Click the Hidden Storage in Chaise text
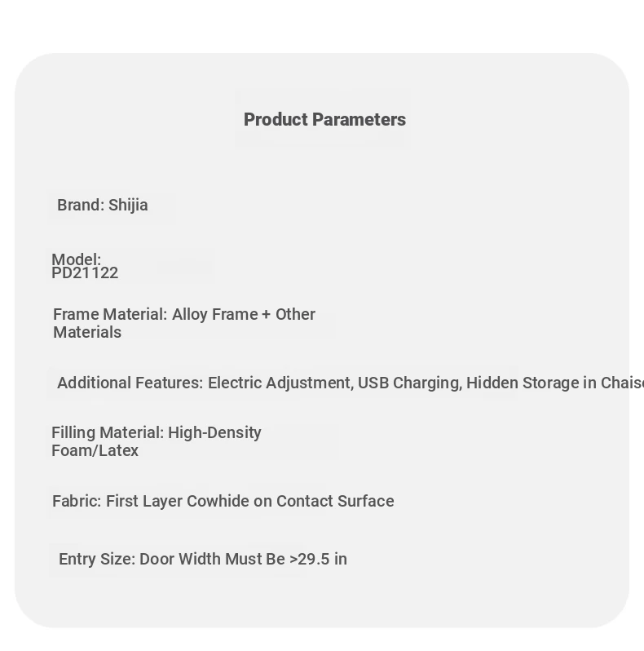Image resolution: width=644 pixels, height=651 pixels. 555,383
